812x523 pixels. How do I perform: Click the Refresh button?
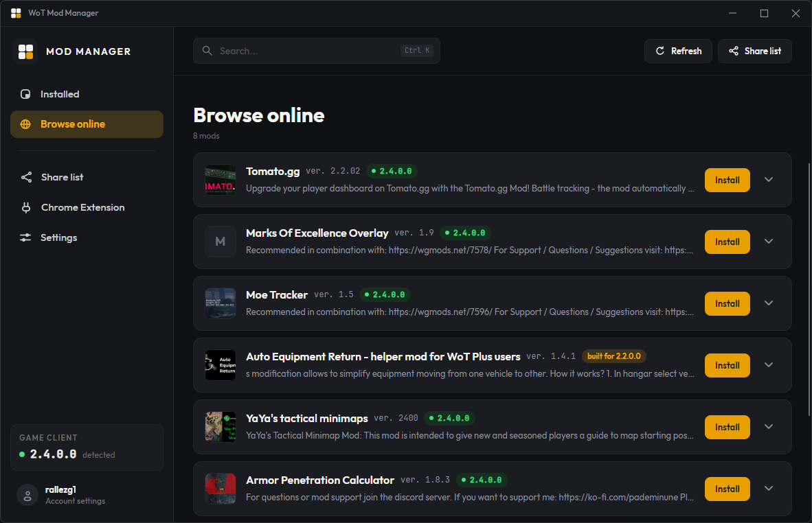[678, 51]
